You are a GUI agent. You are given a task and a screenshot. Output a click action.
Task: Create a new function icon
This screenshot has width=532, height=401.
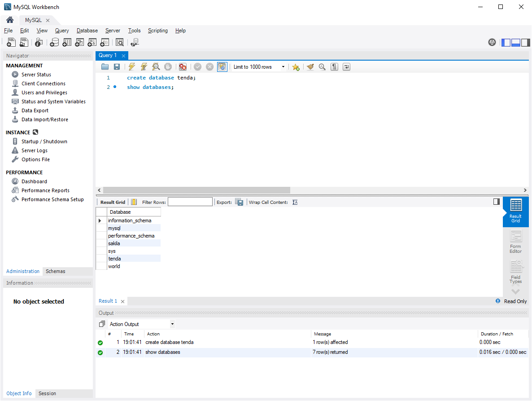105,43
